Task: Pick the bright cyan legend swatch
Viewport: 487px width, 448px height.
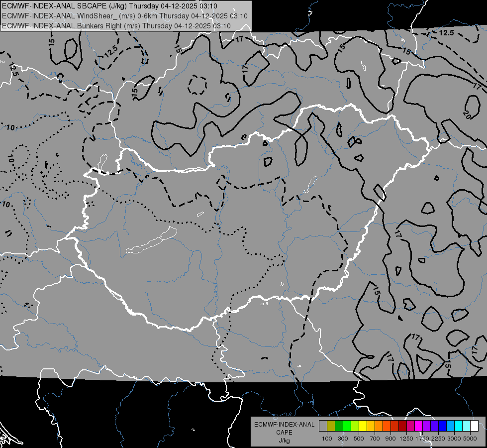Action: [458, 426]
